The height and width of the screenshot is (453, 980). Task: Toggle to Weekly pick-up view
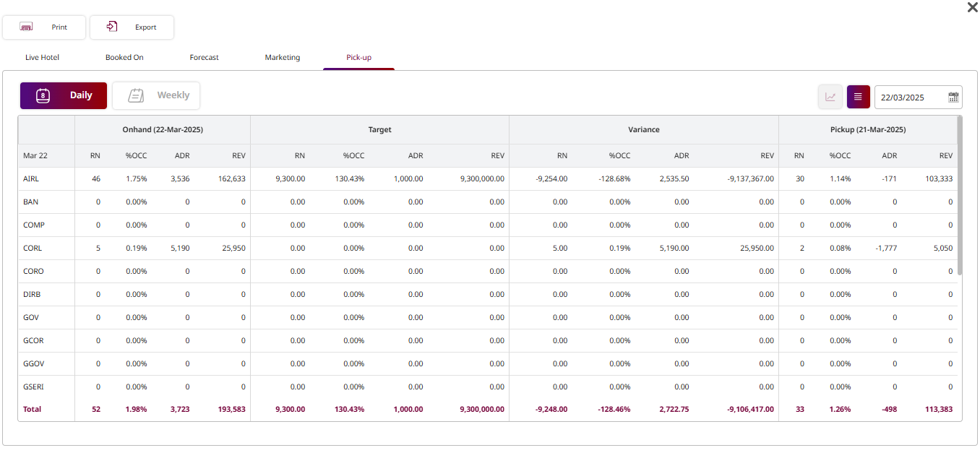coord(156,95)
